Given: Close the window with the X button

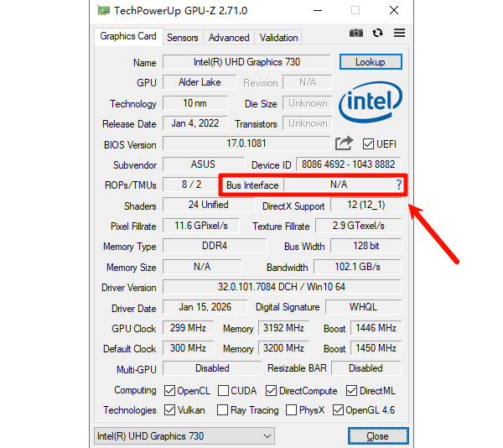Looking at the screenshot, I should (x=394, y=11).
